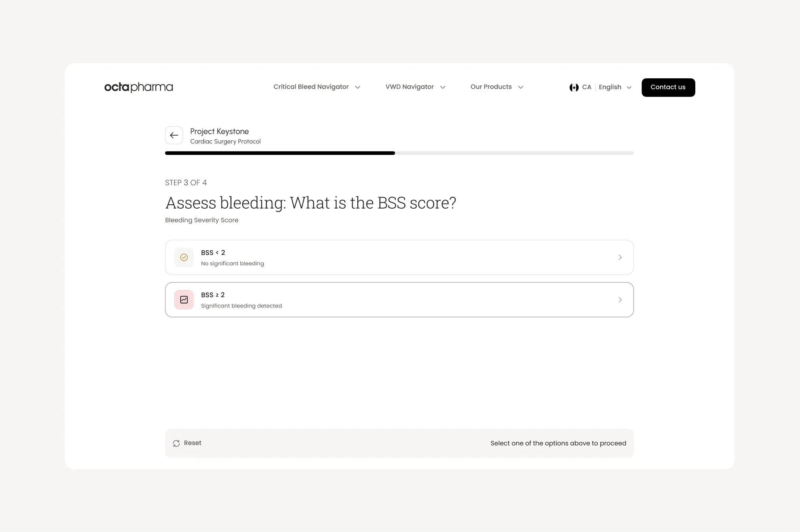This screenshot has height=532, width=800.
Task: Click the Reset refresh icon
Action: pos(176,443)
